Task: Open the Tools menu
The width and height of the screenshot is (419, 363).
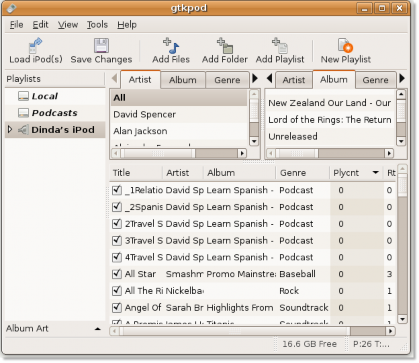Action: pos(97,25)
